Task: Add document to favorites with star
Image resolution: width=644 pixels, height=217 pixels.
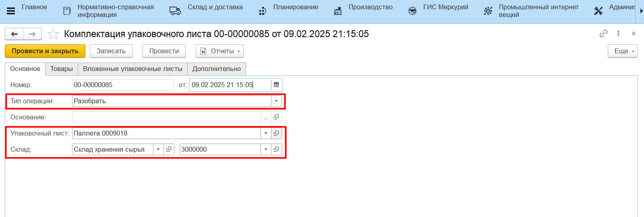Action: (x=53, y=34)
